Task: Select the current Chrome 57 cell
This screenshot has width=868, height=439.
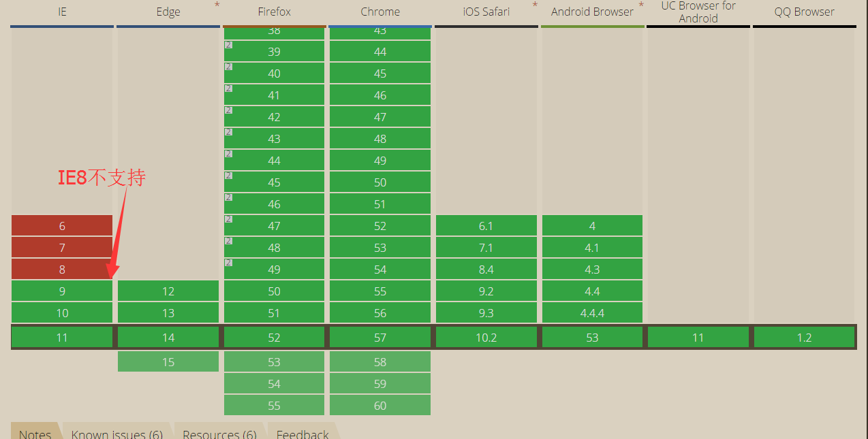Action: pyautogui.click(x=380, y=338)
